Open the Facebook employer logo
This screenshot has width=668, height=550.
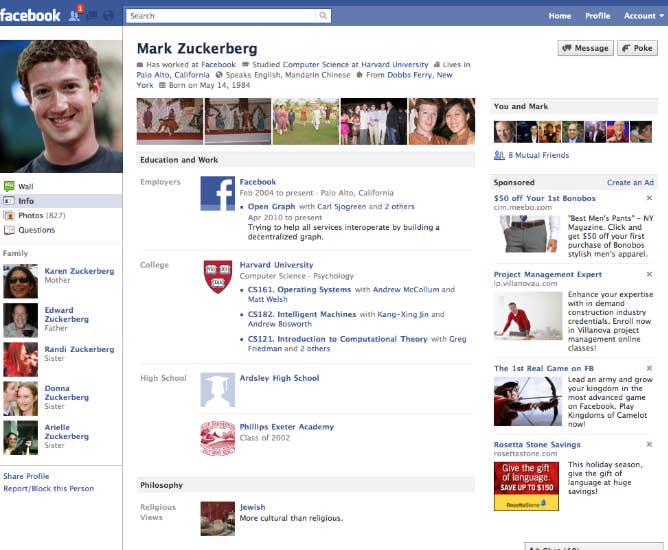[218, 193]
